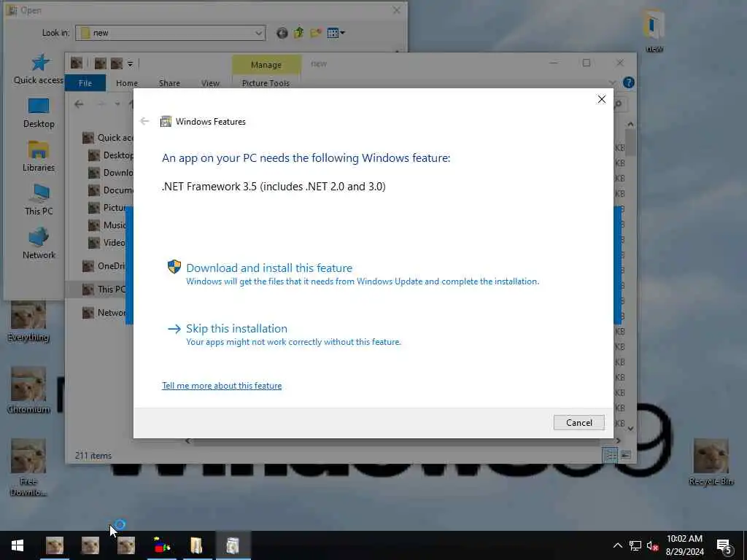Select the Manage contextual tab in Explorer
Viewport: 747px width, 560px height.
click(266, 65)
